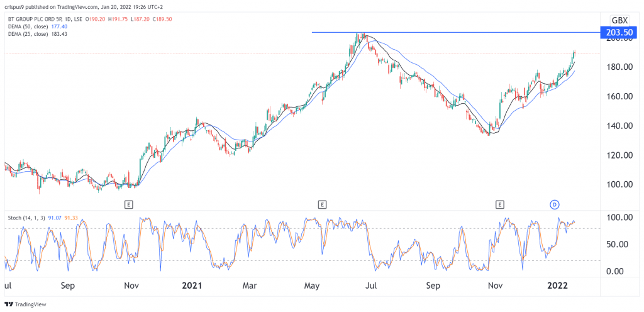
Task: Click the first earnings E marker near November
Action: pos(129,204)
